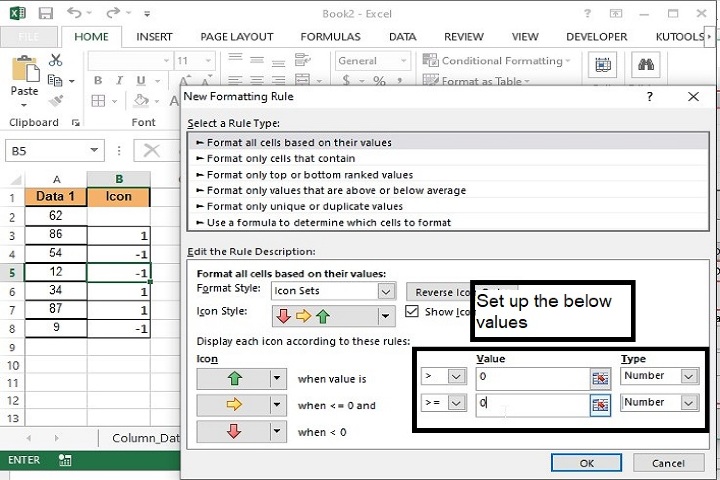Open Customize Quick Access Toolbar arrow
The height and width of the screenshot is (480, 720).
click(x=147, y=14)
